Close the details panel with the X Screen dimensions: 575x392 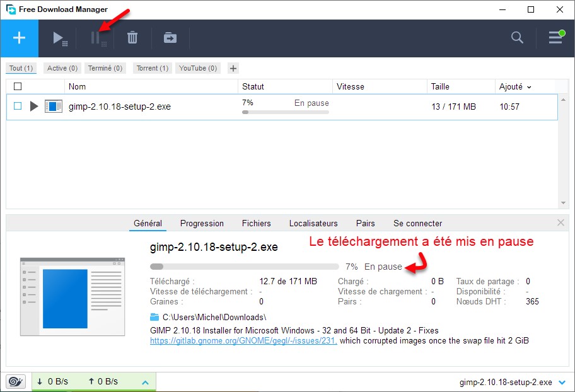pyautogui.click(x=561, y=222)
